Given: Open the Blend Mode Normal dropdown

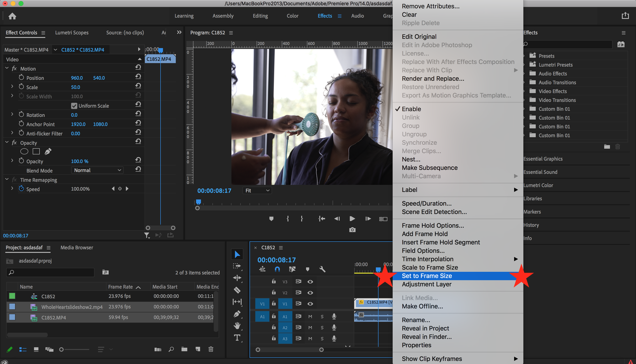Looking at the screenshot, I should [97, 170].
